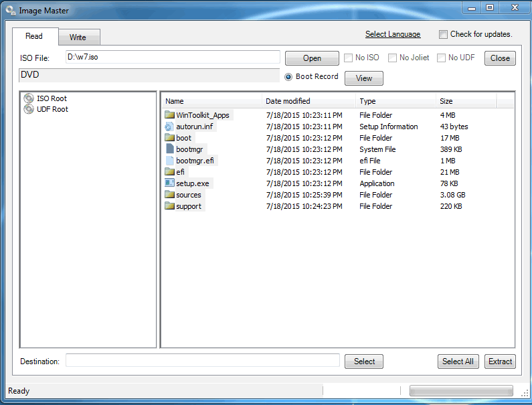Select the WinToolkit_Apps file name

tap(203, 115)
